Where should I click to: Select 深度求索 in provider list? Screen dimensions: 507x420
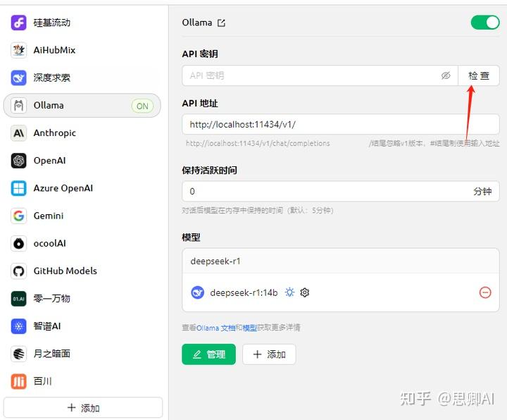(x=82, y=78)
